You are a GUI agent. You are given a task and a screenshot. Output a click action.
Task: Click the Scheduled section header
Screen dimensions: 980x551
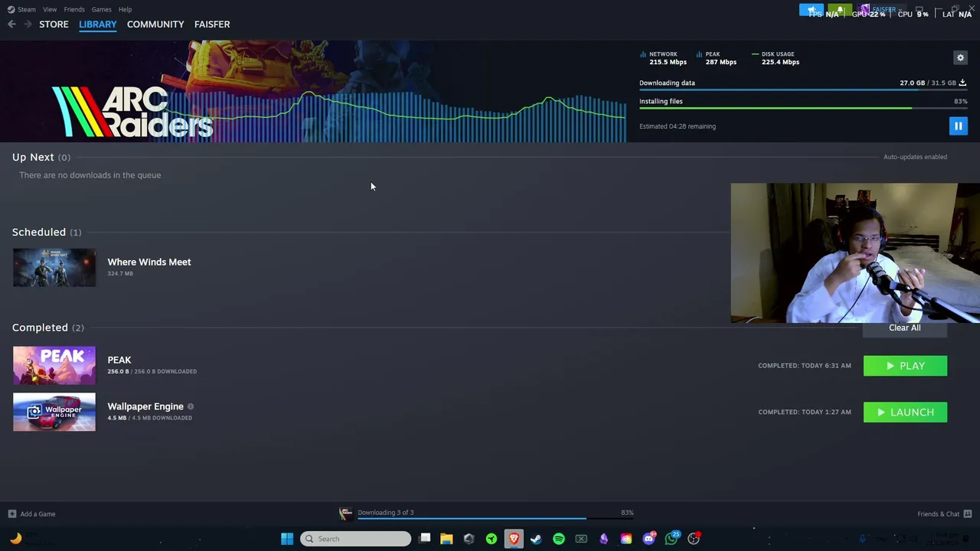coord(47,232)
